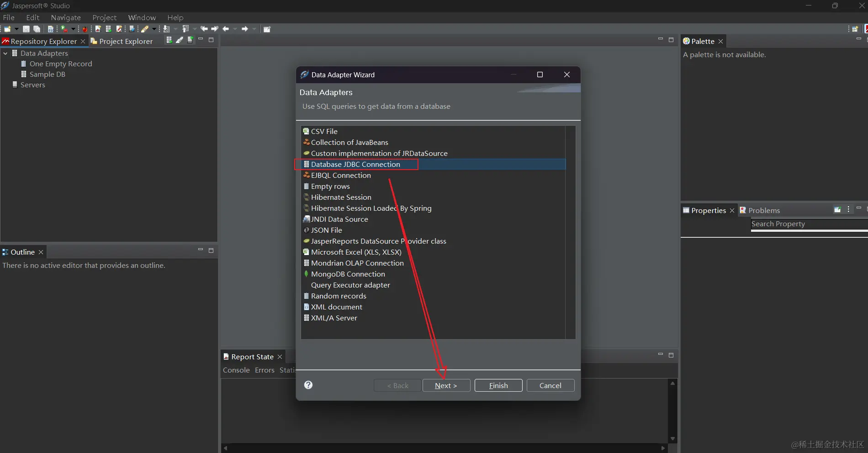This screenshot has height=453, width=868.
Task: Click Create server connection icon in Repository Explorer
Action: (190, 40)
